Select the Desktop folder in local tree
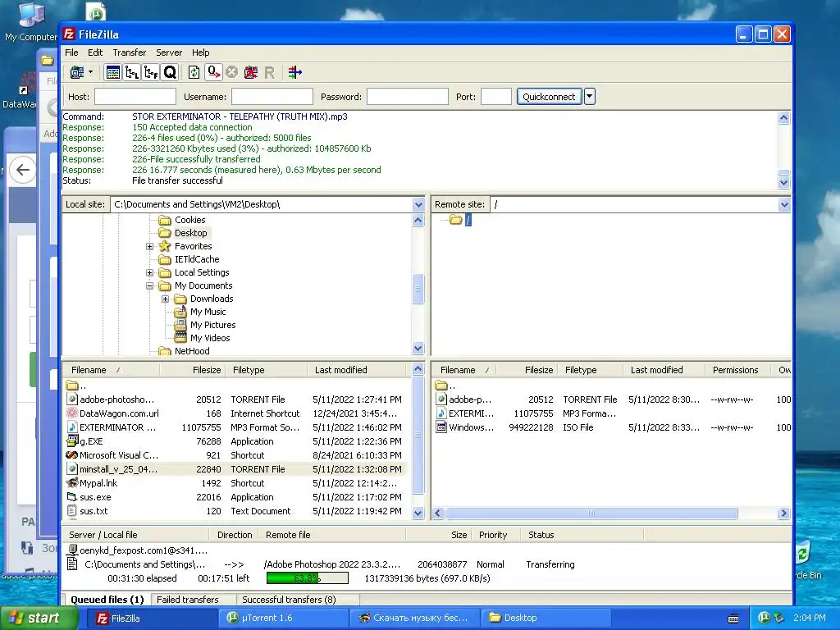 click(x=190, y=233)
